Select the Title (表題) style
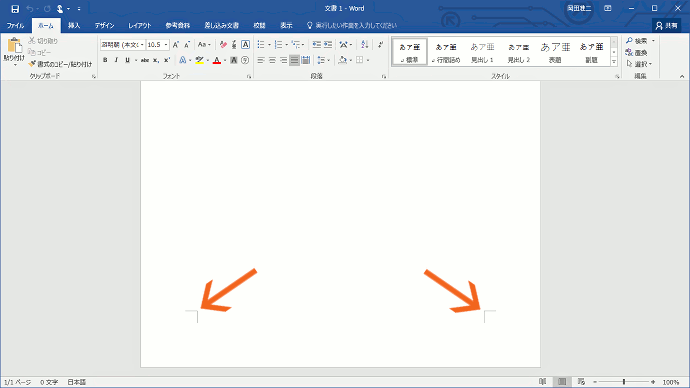 pos(555,52)
